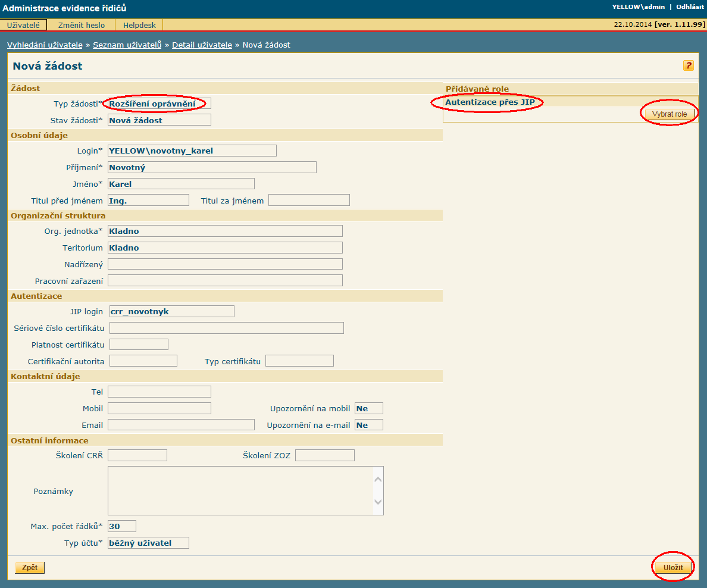Click Certifikační autorita field
The image size is (707, 588).
pyautogui.click(x=143, y=361)
